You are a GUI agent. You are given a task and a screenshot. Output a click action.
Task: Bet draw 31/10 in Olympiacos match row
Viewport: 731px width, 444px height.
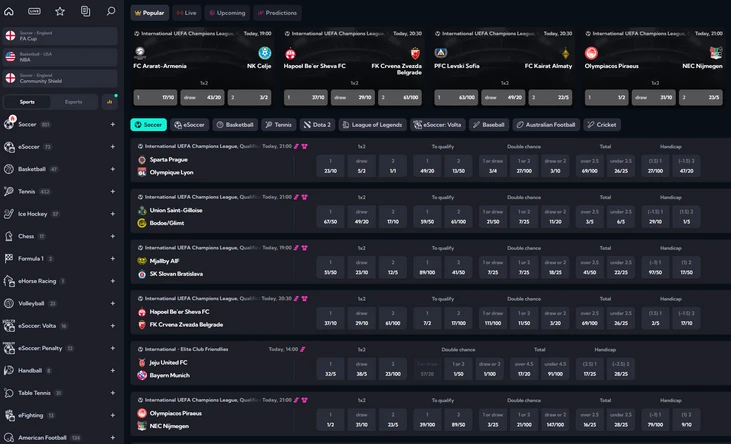361,420
